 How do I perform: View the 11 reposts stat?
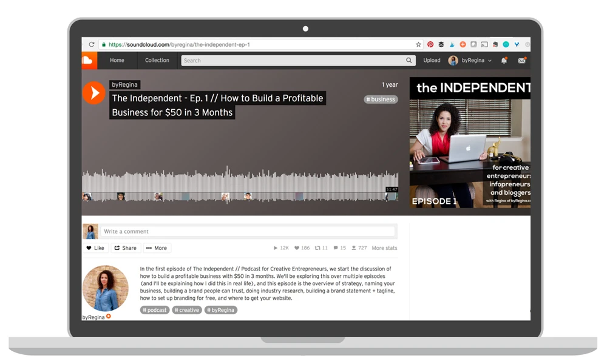(x=321, y=248)
